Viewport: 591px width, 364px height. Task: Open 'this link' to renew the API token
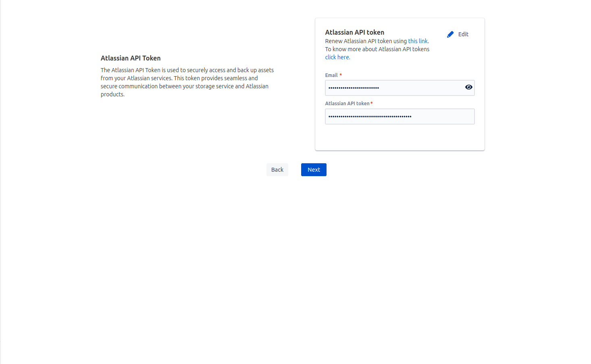click(x=418, y=41)
